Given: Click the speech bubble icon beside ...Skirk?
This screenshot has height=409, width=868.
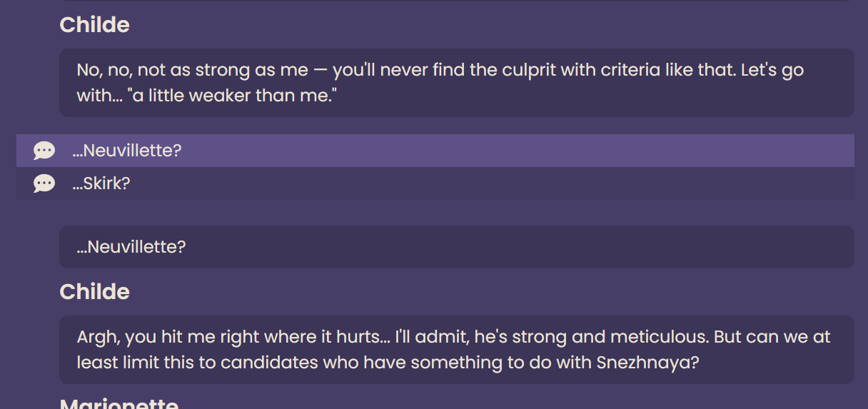Looking at the screenshot, I should point(44,183).
